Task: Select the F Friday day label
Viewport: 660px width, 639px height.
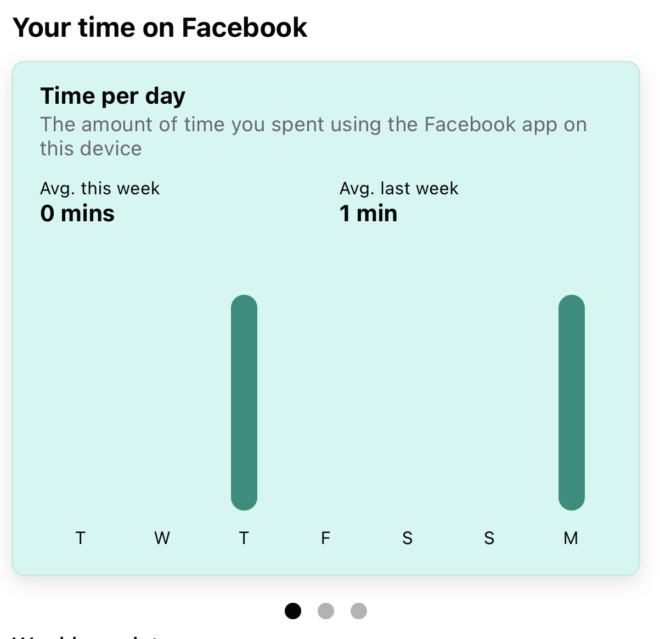Action: [x=325, y=538]
